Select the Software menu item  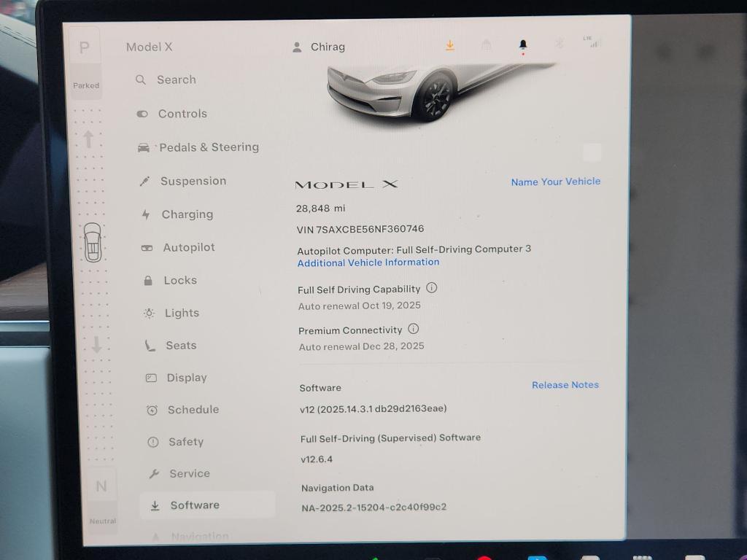pyautogui.click(x=194, y=505)
